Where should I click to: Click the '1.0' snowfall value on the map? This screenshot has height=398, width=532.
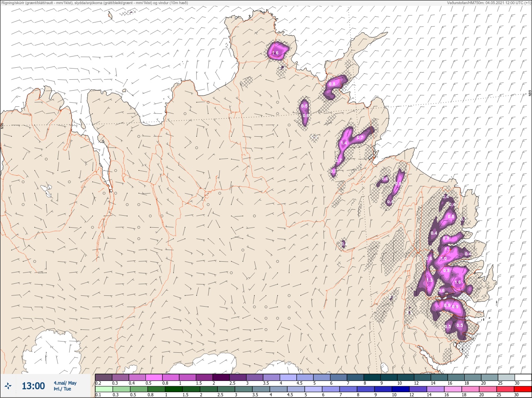443,259
